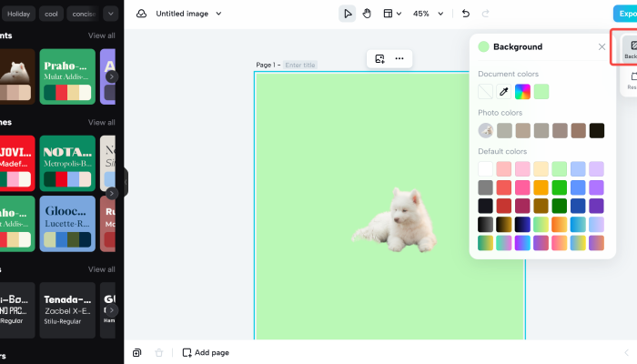Click the add image icon above canvas

point(379,58)
